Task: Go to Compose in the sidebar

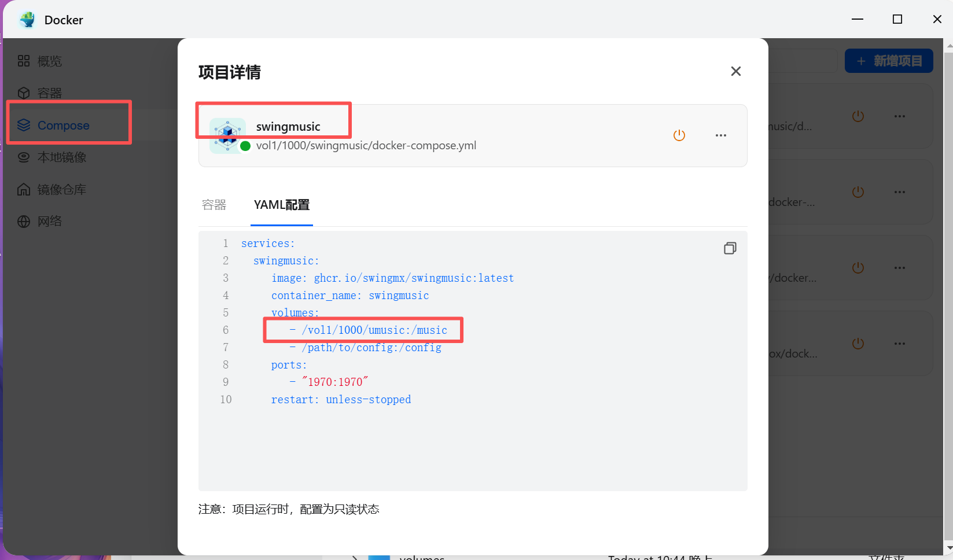Action: [x=64, y=126]
